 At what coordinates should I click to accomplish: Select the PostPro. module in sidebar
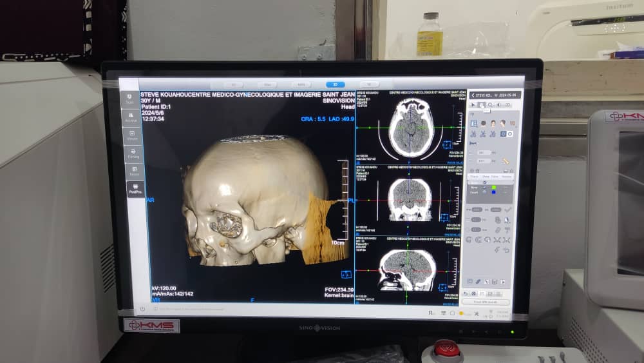(135, 189)
